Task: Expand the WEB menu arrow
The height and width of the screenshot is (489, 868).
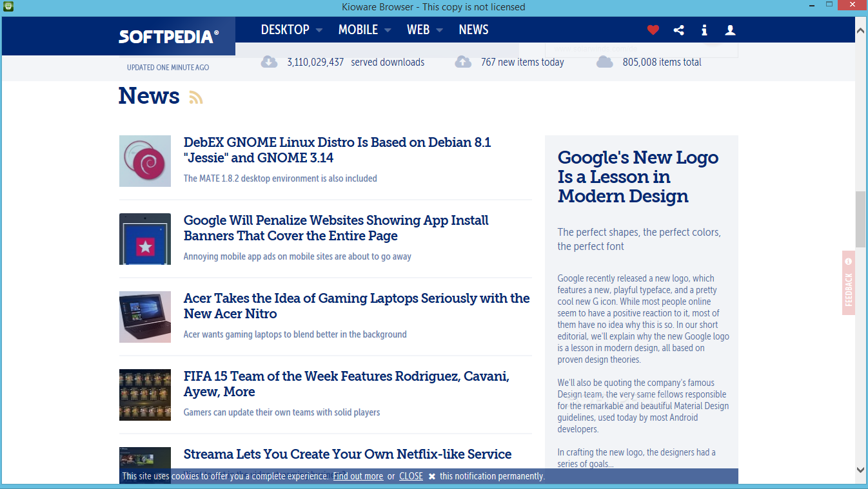Action: tap(439, 30)
